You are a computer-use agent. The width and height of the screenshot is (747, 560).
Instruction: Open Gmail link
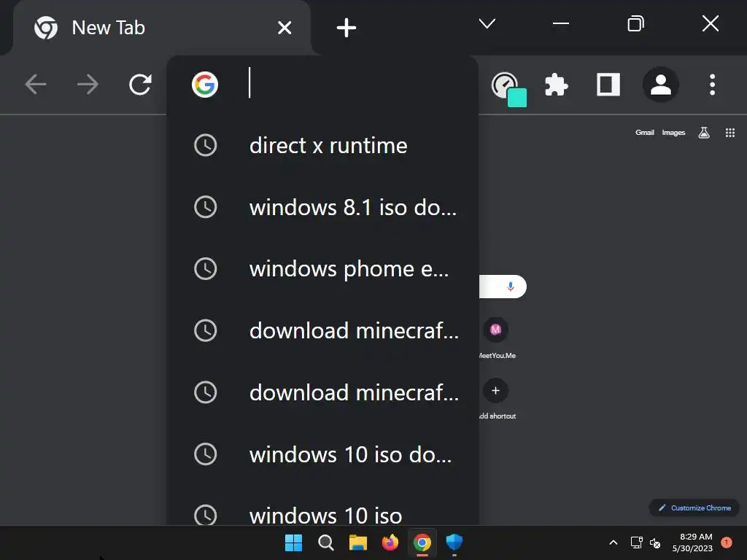click(x=645, y=133)
